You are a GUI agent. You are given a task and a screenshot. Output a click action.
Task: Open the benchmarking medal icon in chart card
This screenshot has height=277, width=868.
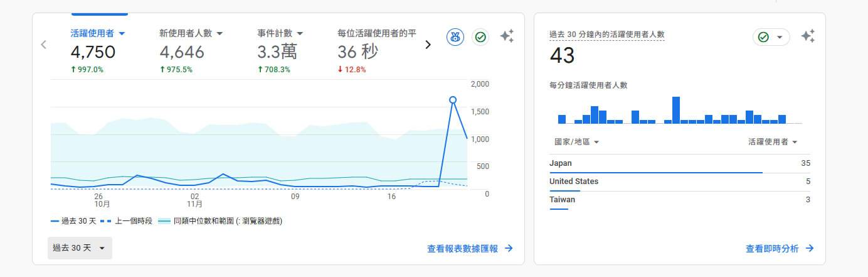[455, 37]
